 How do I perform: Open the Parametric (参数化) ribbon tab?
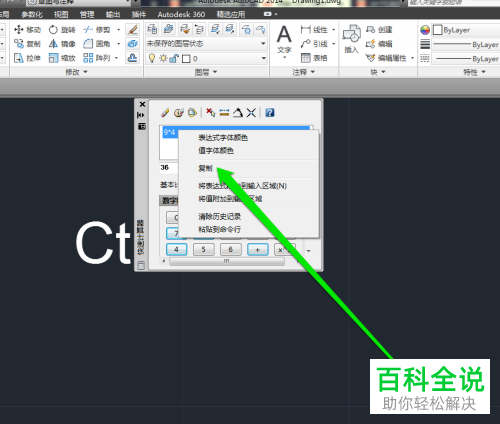[x=32, y=14]
